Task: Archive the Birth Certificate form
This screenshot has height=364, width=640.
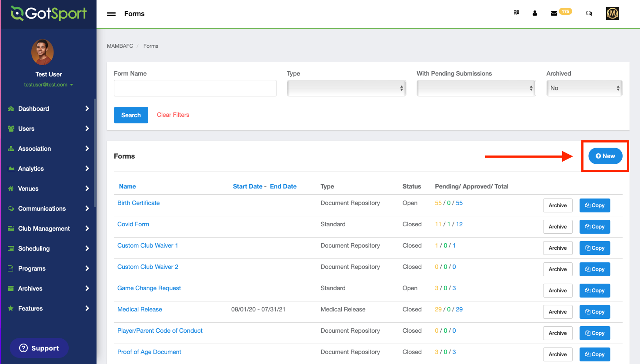Action: pos(558,205)
